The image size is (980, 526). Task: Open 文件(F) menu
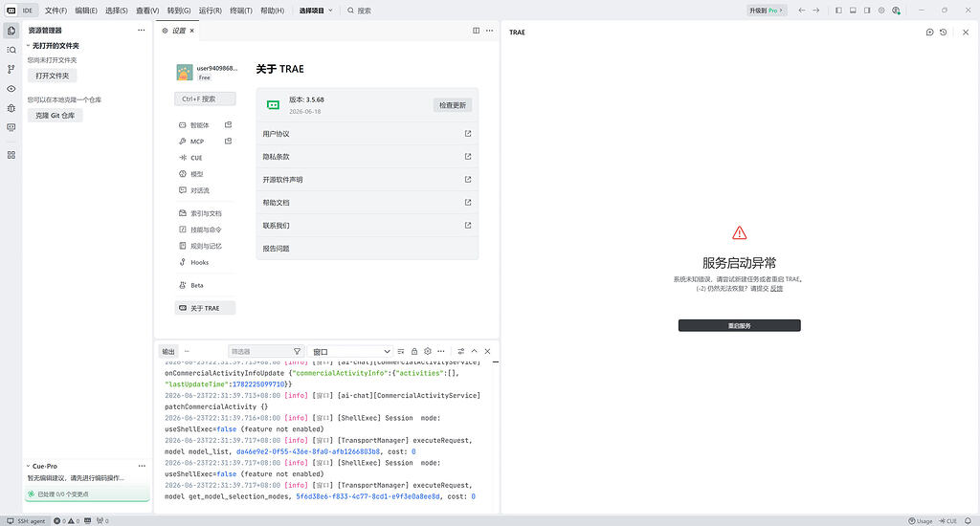(56, 11)
